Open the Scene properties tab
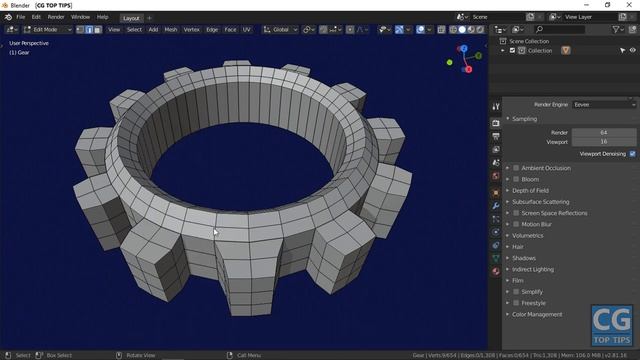This screenshot has width=640, height=360. tap(496, 163)
